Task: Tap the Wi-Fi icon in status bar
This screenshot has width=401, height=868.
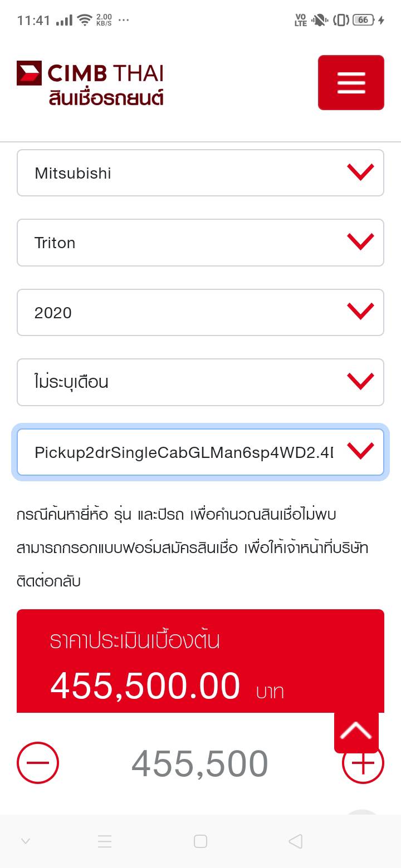Action: tap(85, 20)
